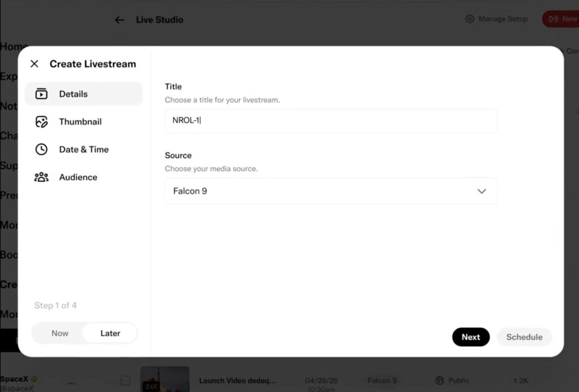Click the Details video icon

coord(41,94)
